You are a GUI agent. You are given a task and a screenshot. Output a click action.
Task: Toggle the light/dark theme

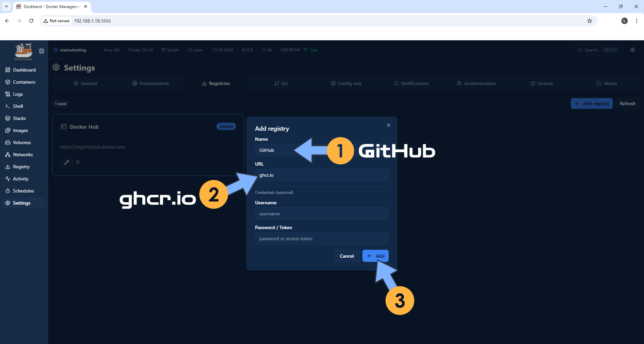click(632, 50)
